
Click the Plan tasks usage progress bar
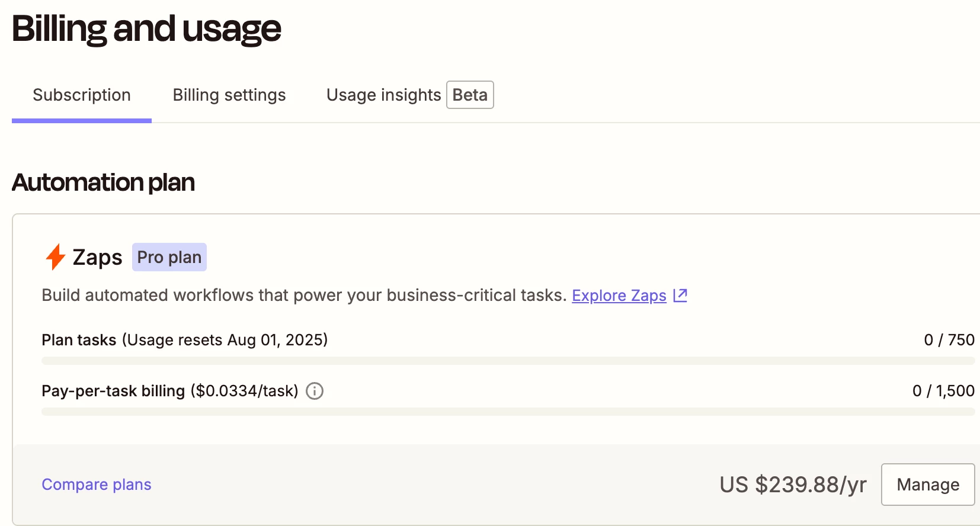click(x=508, y=361)
